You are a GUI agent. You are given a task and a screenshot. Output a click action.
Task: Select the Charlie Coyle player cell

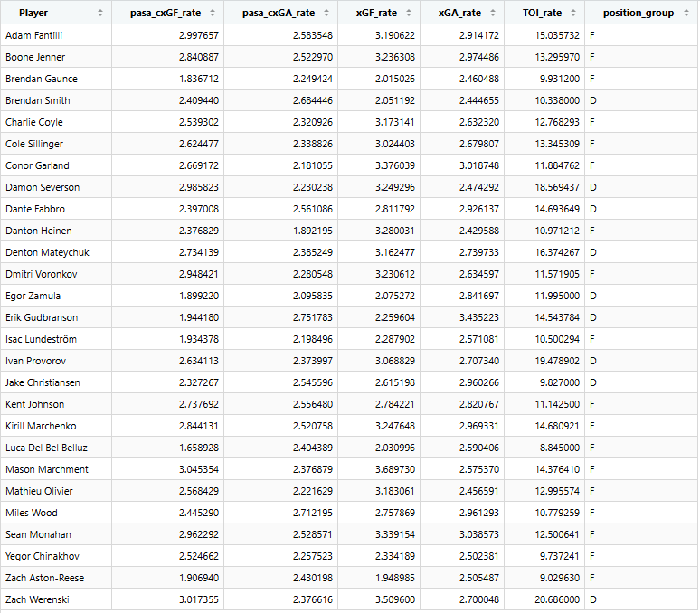click(56, 122)
